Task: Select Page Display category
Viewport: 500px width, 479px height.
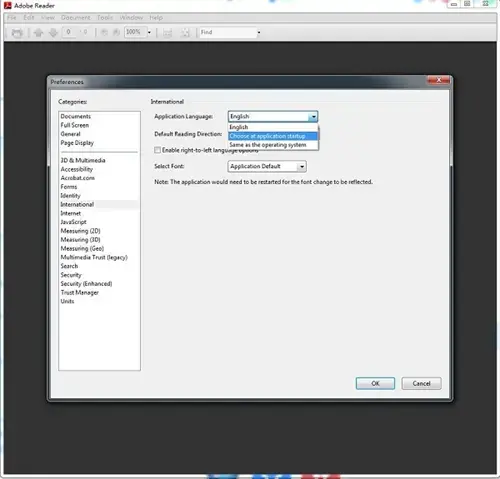Action: tap(77, 143)
